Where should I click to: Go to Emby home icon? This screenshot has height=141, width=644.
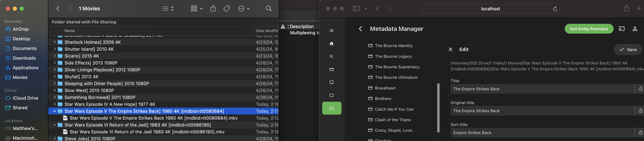(x=331, y=44)
